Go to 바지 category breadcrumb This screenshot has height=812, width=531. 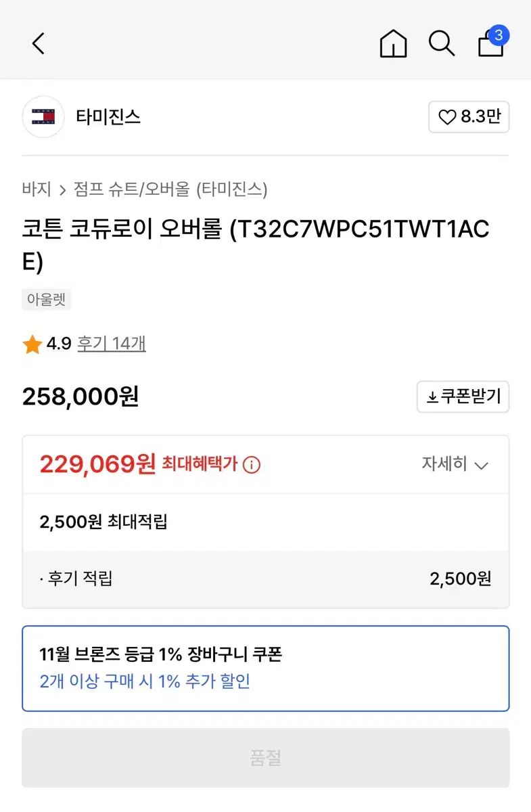click(37, 189)
